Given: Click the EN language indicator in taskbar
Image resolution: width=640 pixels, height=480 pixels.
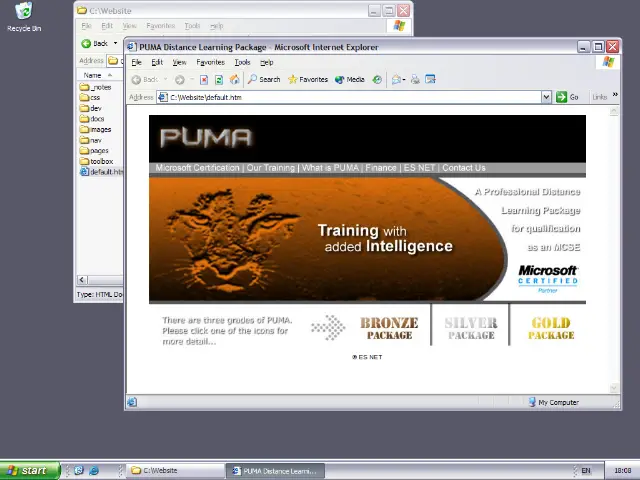Looking at the screenshot, I should [586, 471].
